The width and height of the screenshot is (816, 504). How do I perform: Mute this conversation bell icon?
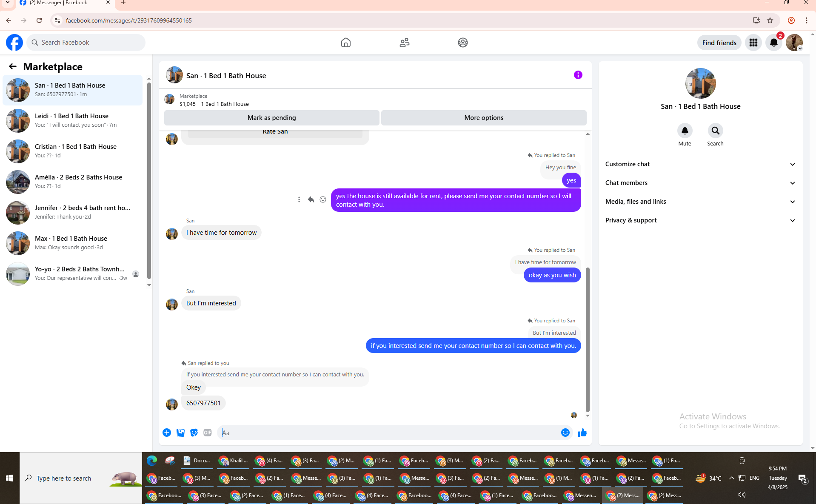pyautogui.click(x=685, y=131)
